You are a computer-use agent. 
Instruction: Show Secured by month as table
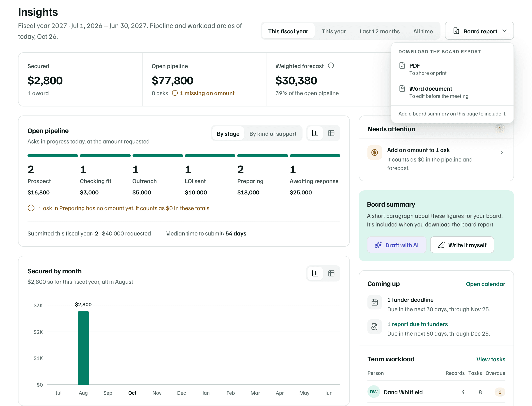pos(331,273)
